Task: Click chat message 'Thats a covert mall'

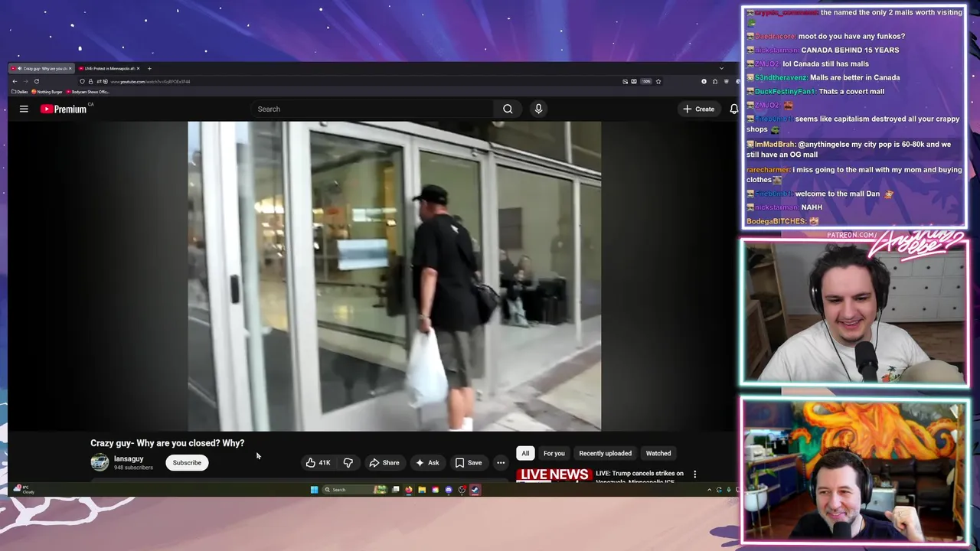Action: pos(851,91)
